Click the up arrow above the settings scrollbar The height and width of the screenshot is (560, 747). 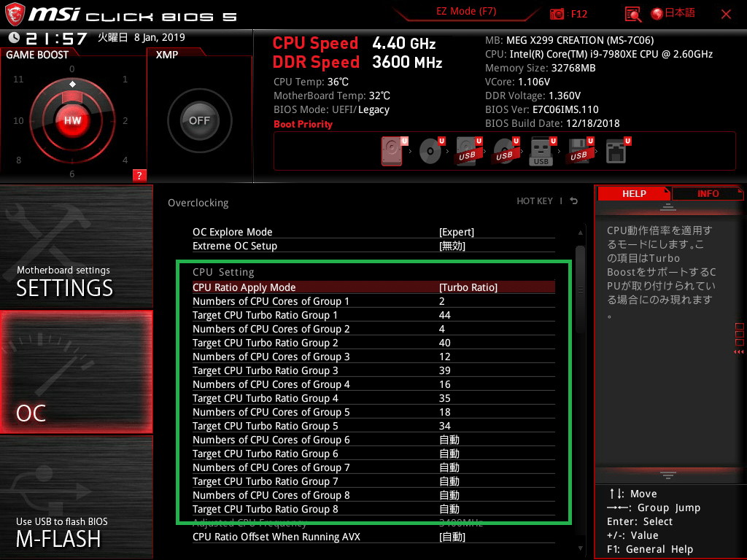tap(580, 233)
